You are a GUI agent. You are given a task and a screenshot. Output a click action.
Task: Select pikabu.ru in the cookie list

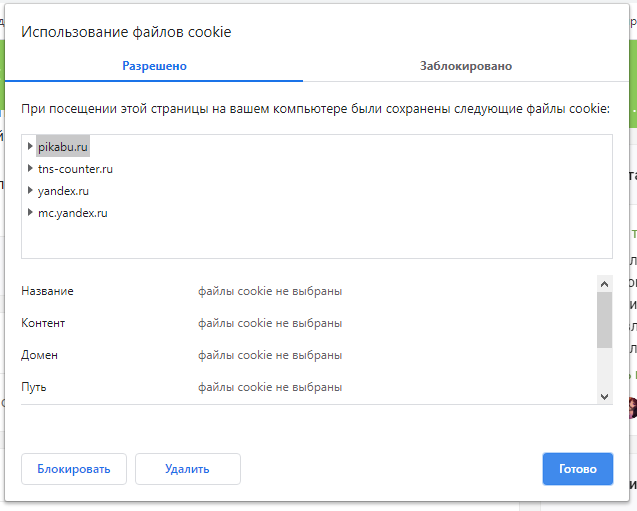pyautogui.click(x=64, y=147)
